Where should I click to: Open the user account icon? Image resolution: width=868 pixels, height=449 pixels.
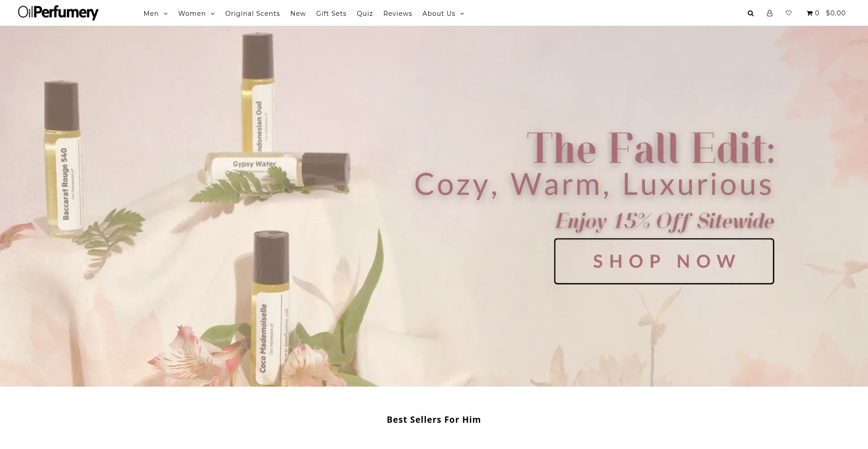point(769,13)
